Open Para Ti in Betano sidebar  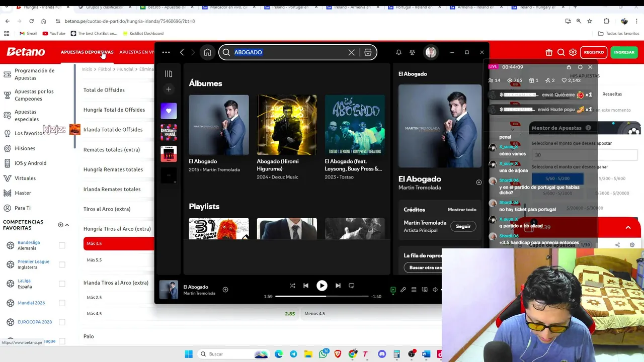point(23,208)
